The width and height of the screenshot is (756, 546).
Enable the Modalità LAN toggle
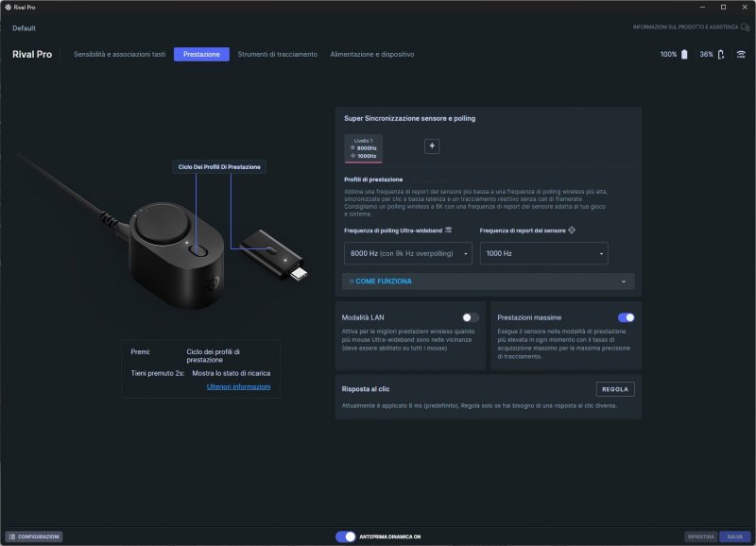tap(470, 317)
